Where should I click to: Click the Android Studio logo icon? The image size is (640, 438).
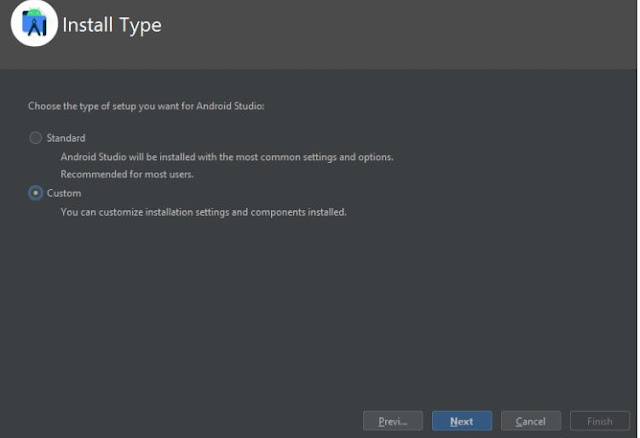pos(34,23)
